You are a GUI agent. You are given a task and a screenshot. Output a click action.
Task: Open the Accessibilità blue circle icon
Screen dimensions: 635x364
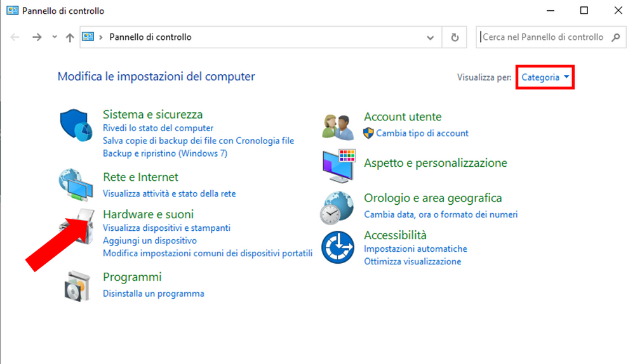point(338,247)
